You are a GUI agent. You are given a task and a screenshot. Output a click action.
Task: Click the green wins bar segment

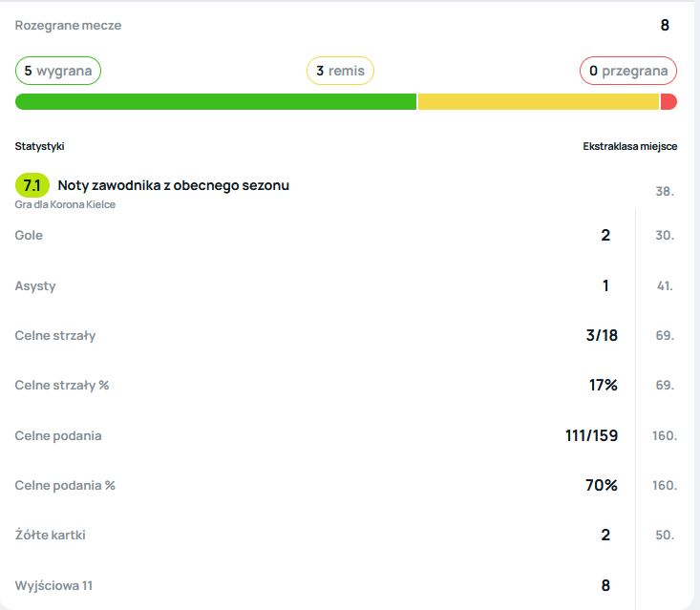[216, 102]
